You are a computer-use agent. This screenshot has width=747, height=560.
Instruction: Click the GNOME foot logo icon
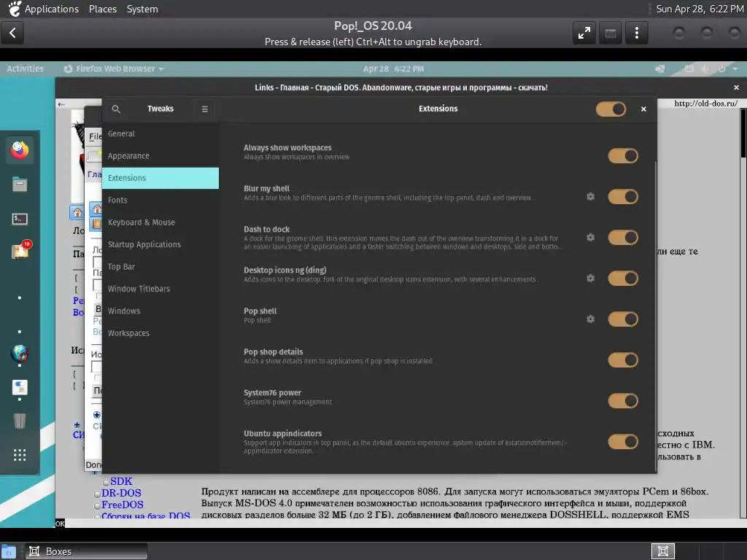click(x=15, y=9)
